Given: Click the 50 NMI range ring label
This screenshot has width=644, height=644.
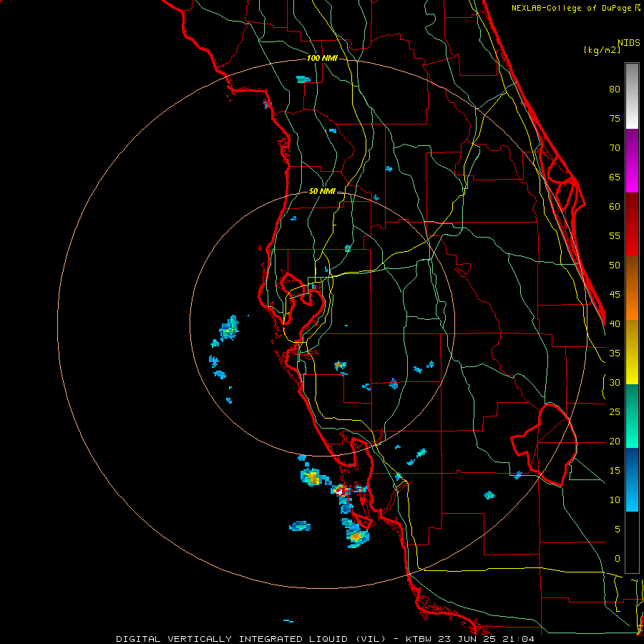Looking at the screenshot, I should pyautogui.click(x=322, y=191).
